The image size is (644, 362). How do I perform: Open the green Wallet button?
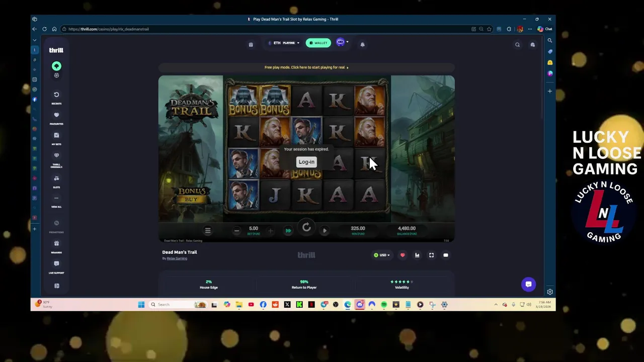pos(318,43)
